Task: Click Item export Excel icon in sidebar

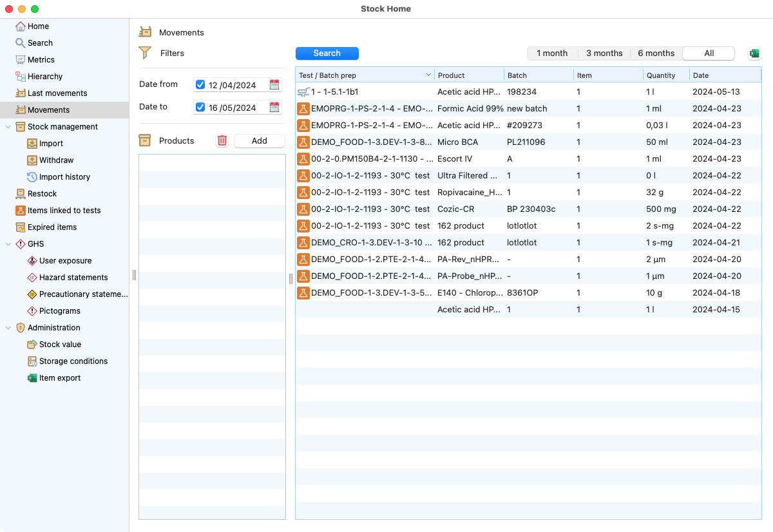Action: coord(32,378)
